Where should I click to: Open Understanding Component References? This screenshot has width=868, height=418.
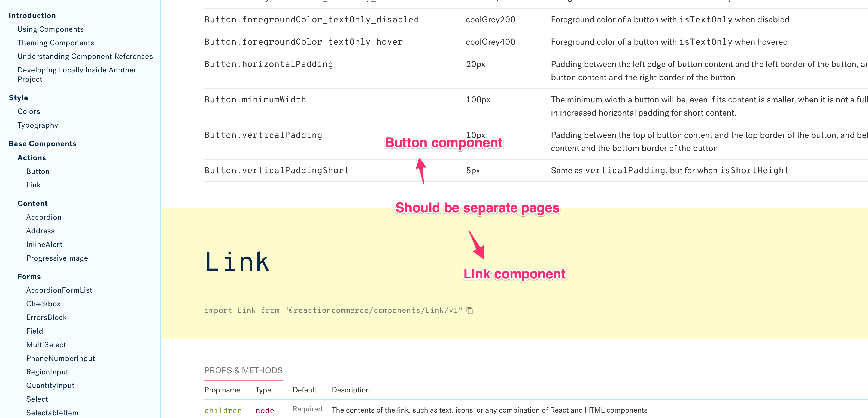(x=85, y=56)
